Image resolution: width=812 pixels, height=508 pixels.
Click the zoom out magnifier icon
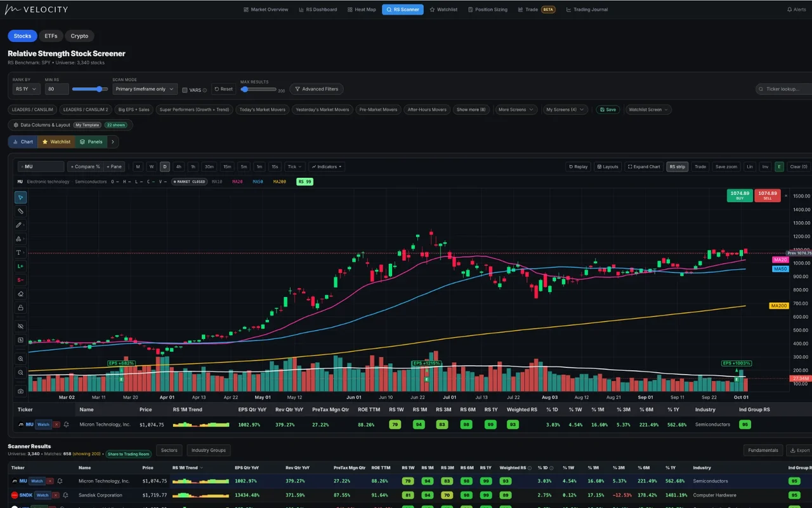tap(20, 373)
